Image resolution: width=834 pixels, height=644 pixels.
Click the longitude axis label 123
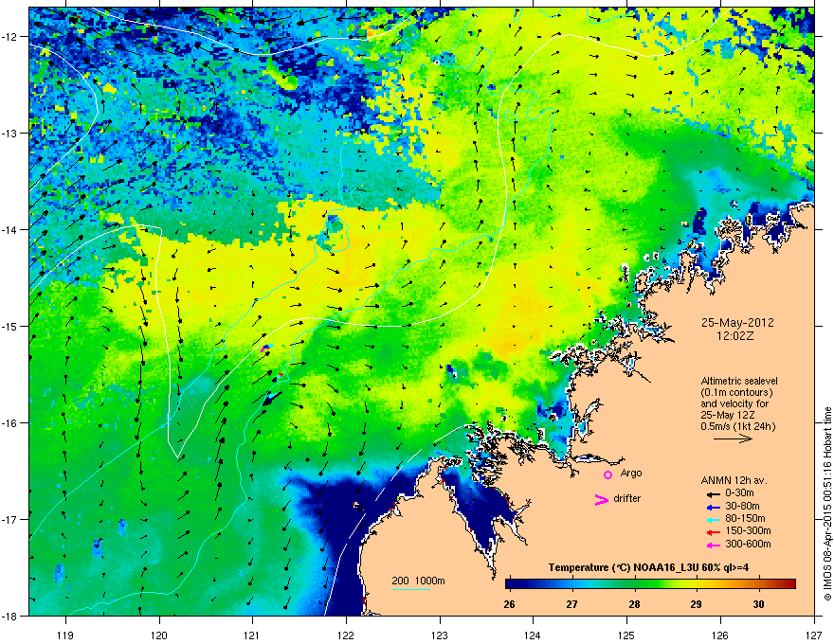click(440, 635)
